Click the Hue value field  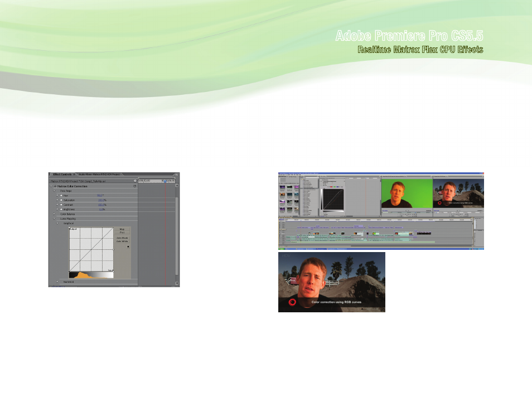click(100, 196)
